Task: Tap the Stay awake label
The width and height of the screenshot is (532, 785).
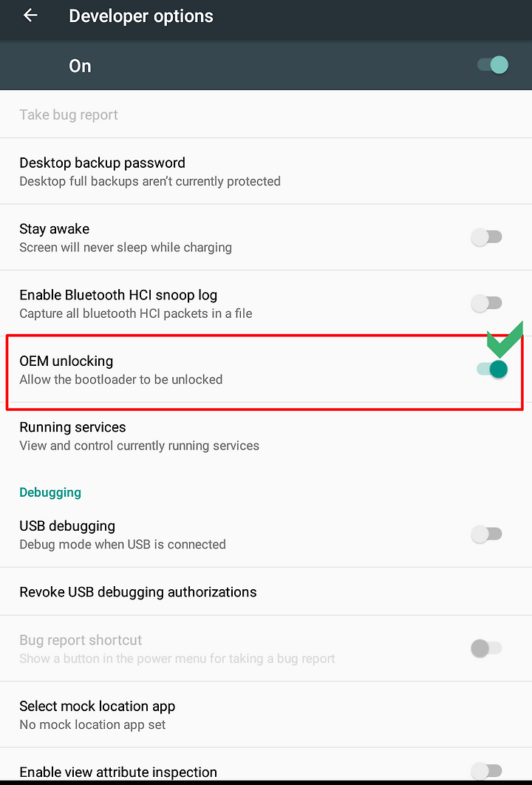Action: [x=54, y=229]
